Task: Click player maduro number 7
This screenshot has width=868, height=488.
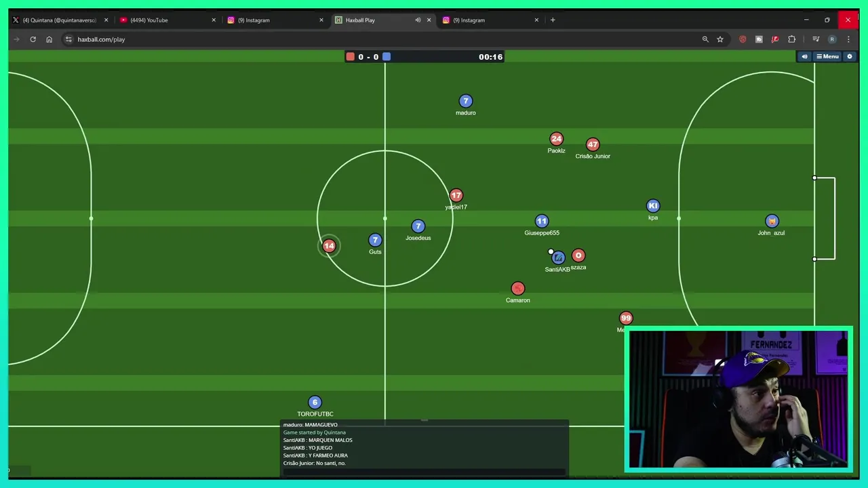Action: 465,101
